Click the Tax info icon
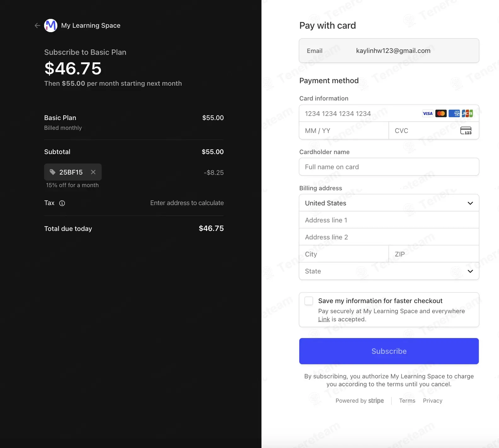Screen dimensions: 499x448 click(x=62, y=203)
